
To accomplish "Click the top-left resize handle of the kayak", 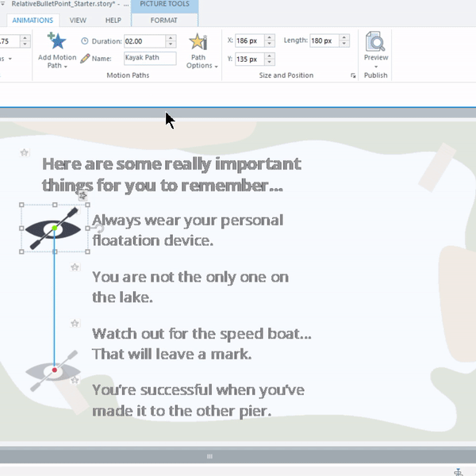I will pos(21,205).
